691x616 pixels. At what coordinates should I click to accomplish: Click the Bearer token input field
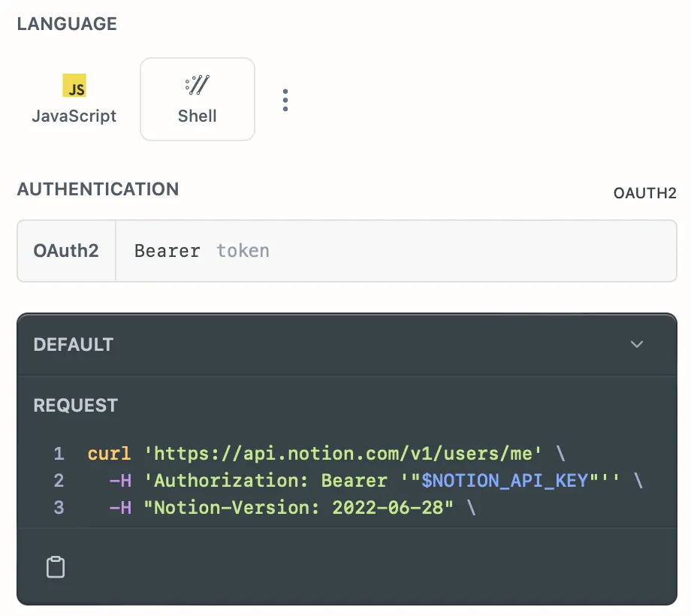click(396, 251)
